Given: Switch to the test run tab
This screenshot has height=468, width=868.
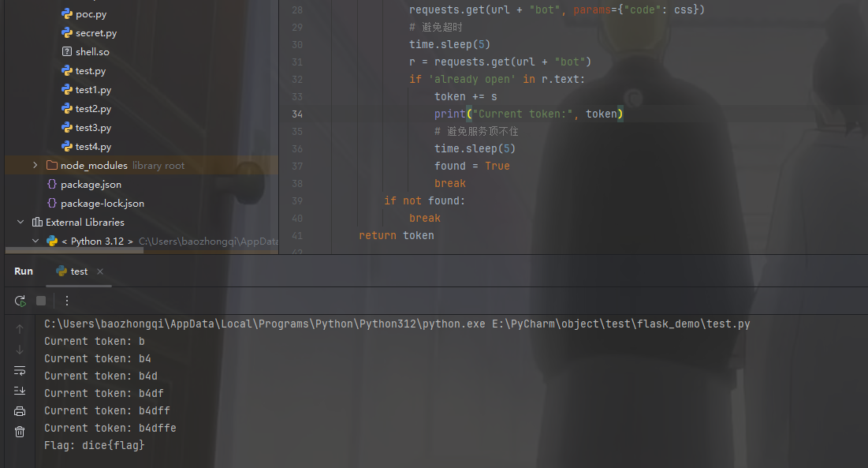Looking at the screenshot, I should tap(79, 271).
